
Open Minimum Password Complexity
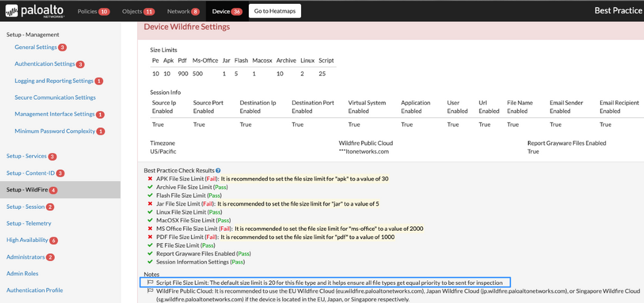55,132
